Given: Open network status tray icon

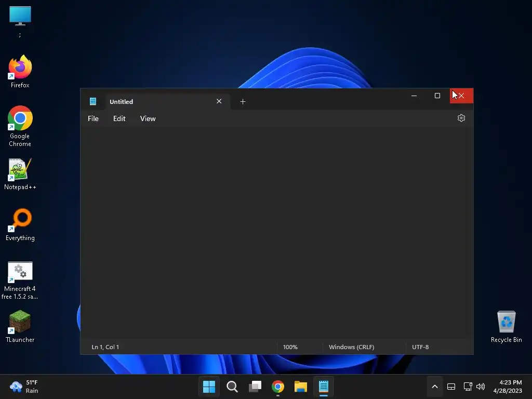Looking at the screenshot, I should pos(468,387).
